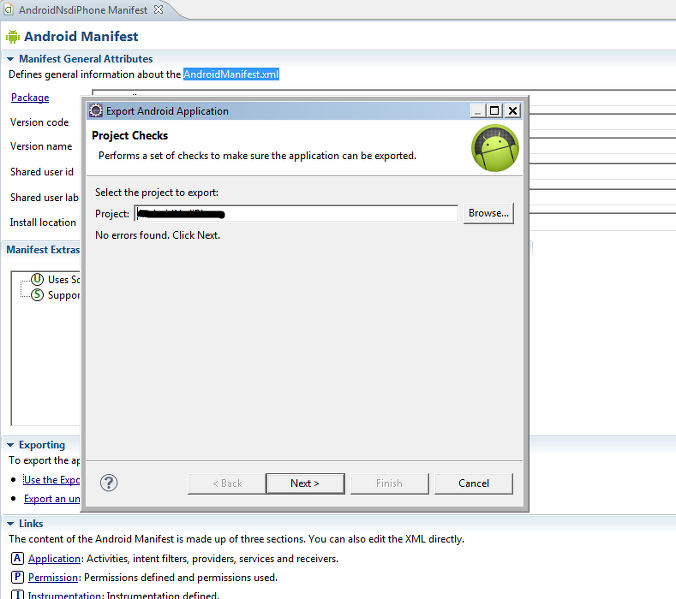
Task: Click the green Android Manifest header icon
Action: click(13, 37)
